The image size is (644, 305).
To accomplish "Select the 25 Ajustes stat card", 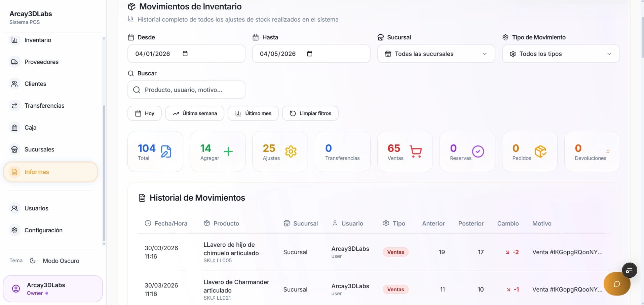I will [x=280, y=151].
